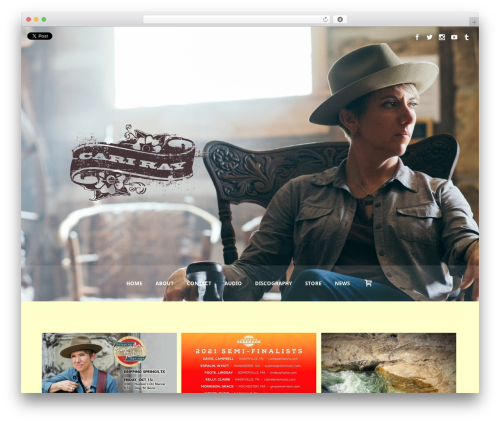Open the Dripping Springs TX show thumbnail
500x423 pixels.
click(x=109, y=363)
